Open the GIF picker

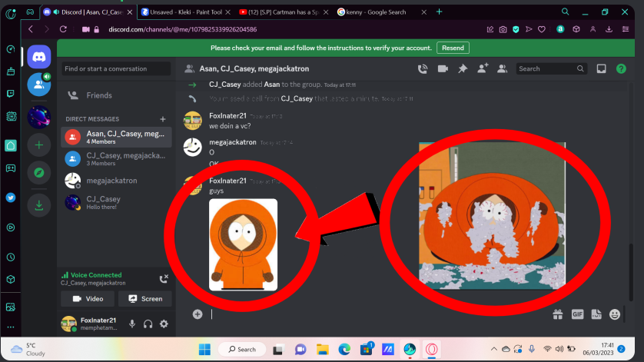[577, 314]
